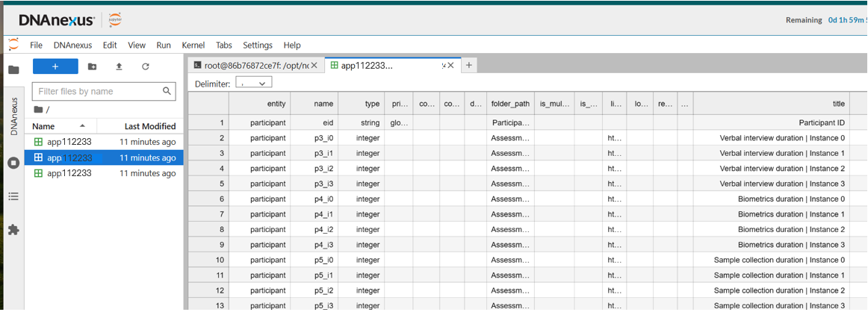This screenshot has height=312, width=868.
Task: Open the Kernel menu
Action: (193, 45)
